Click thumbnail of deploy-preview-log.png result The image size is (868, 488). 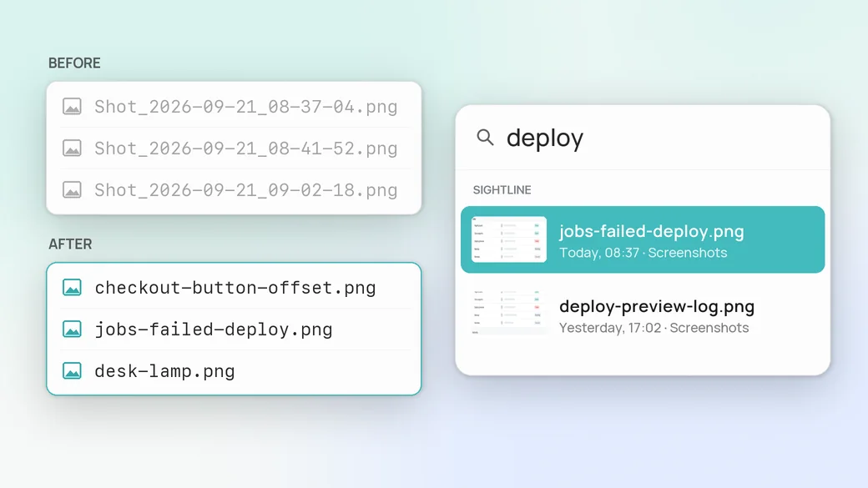click(x=509, y=312)
